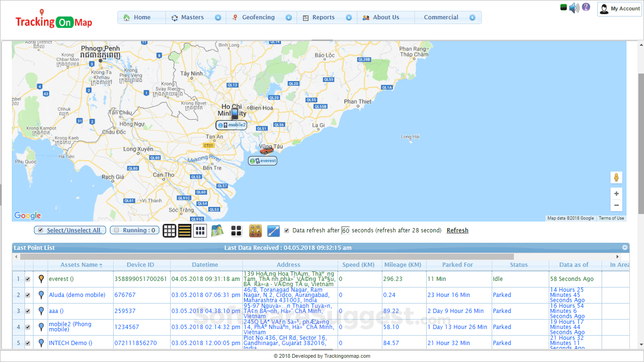Open help via the question mark icon
Image resolution: width=644 pixels, height=362 pixels.
[x=585, y=8]
